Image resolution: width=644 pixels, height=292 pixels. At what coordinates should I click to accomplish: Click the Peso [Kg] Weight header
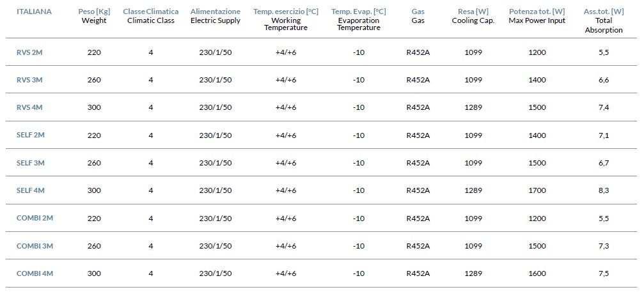coord(94,16)
